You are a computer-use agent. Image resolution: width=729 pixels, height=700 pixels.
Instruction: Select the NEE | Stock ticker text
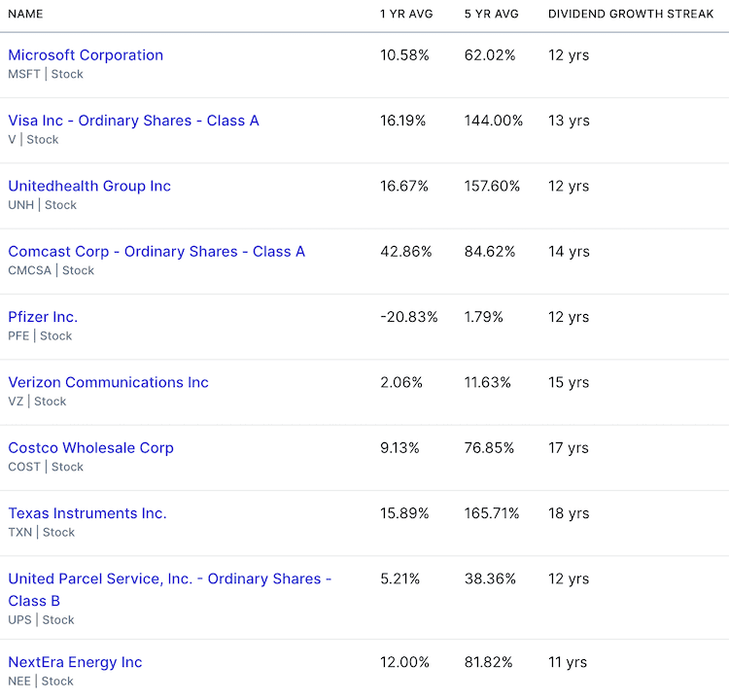click(x=41, y=681)
